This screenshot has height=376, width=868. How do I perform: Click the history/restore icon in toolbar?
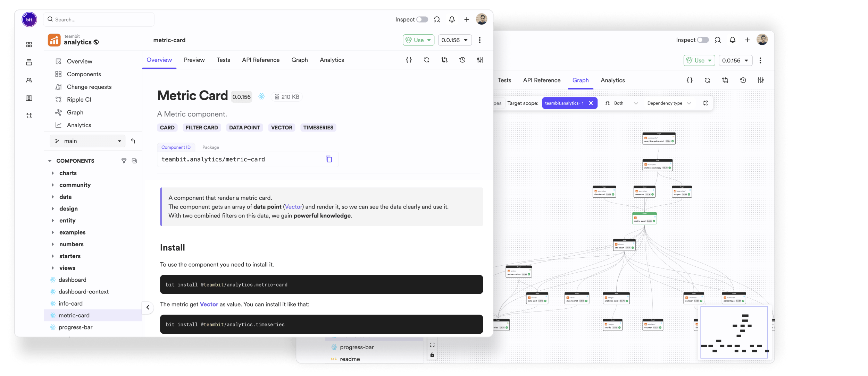click(462, 60)
